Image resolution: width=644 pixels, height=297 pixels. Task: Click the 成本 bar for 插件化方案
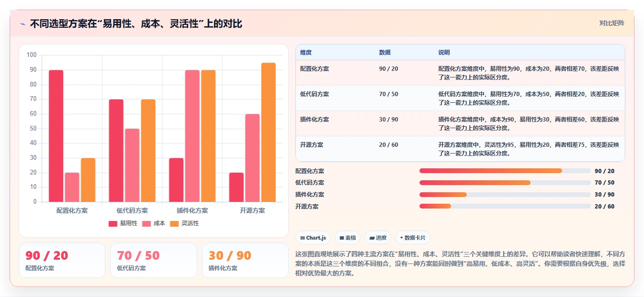[x=192, y=136]
